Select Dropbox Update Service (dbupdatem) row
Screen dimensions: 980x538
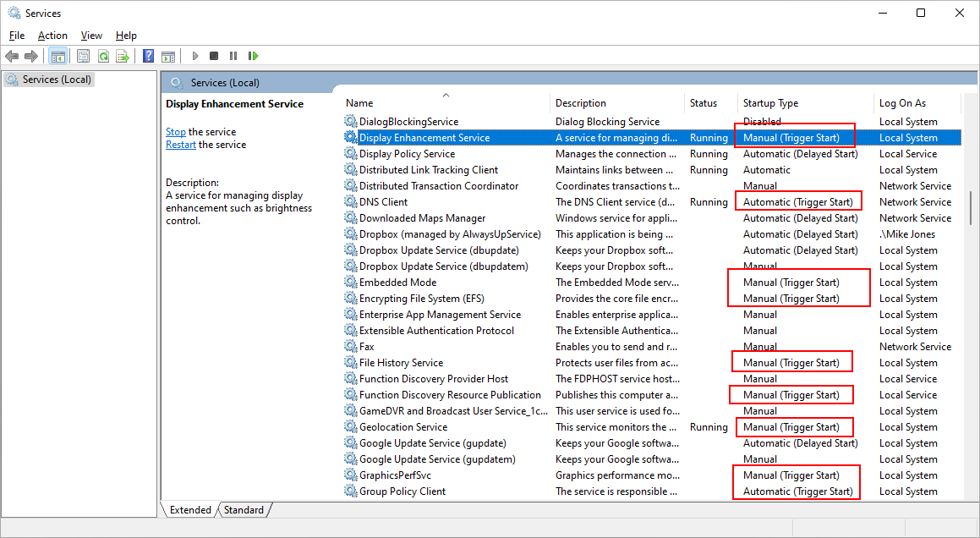click(444, 266)
